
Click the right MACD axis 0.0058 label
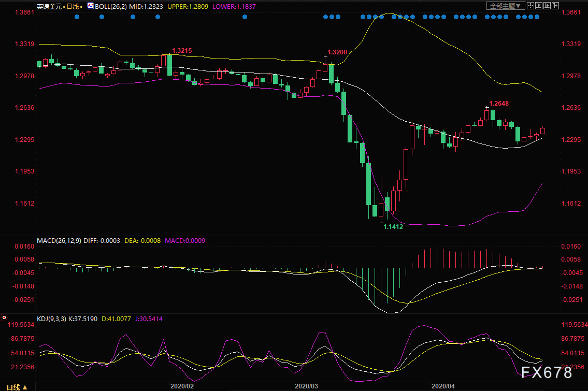571,259
